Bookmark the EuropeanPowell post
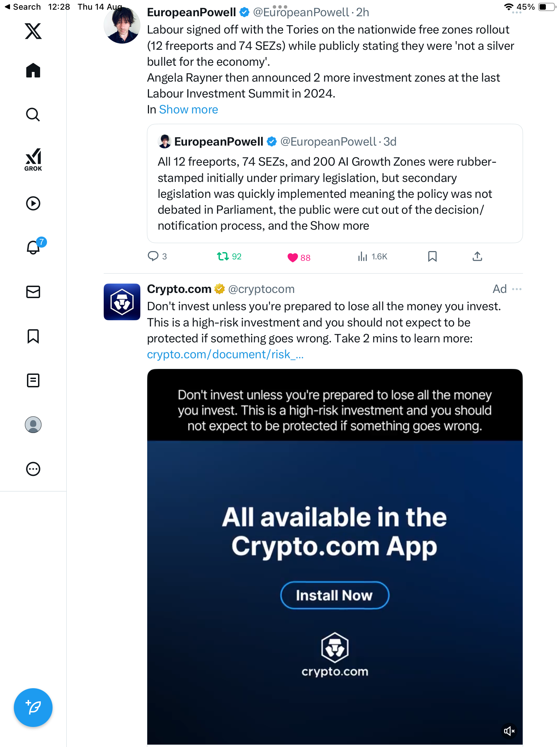The width and height of the screenshot is (560, 747). (x=432, y=256)
